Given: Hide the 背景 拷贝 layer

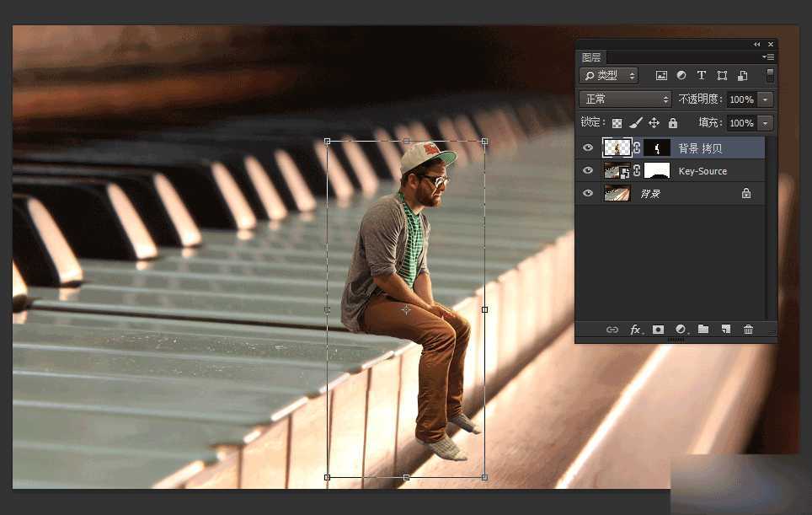Looking at the screenshot, I should 588,148.
